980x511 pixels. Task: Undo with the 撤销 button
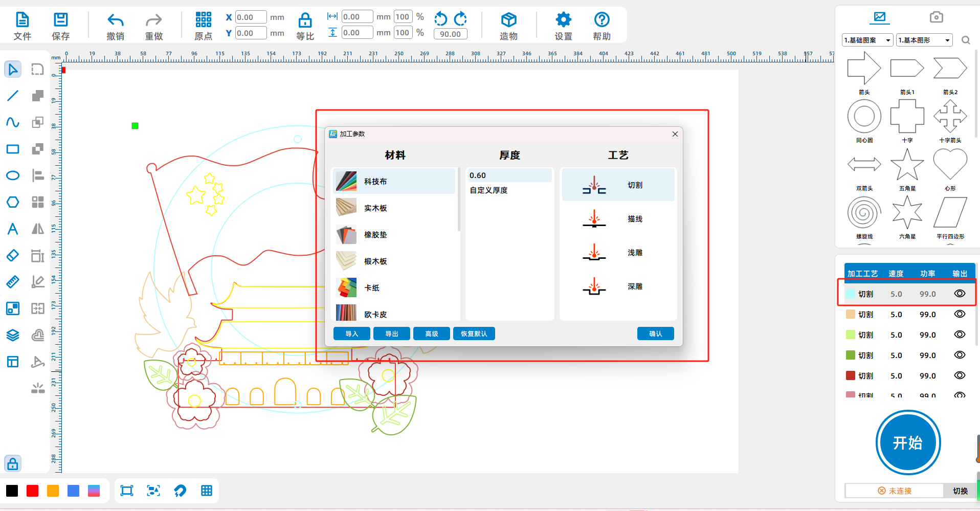coord(116,26)
